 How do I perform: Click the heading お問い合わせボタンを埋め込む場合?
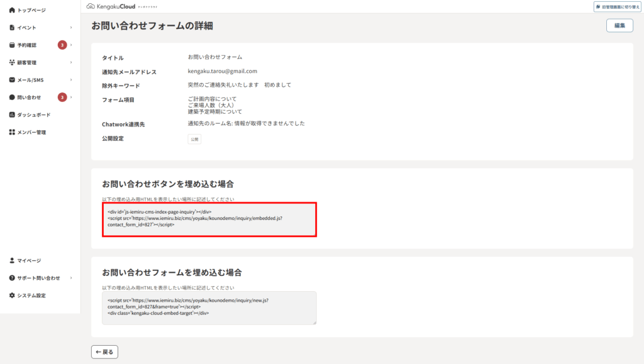[x=168, y=184]
